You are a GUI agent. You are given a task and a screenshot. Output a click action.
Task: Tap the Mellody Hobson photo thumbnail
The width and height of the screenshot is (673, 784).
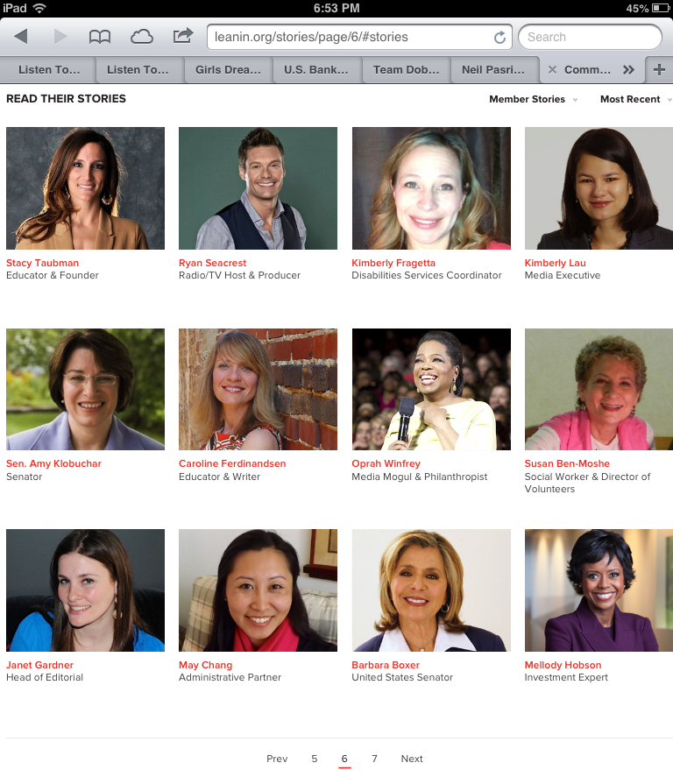coord(599,590)
